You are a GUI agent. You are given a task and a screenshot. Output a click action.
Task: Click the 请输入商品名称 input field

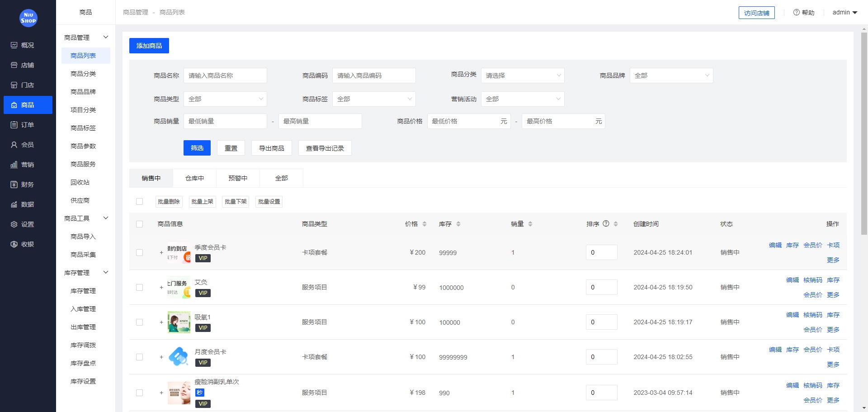225,76
